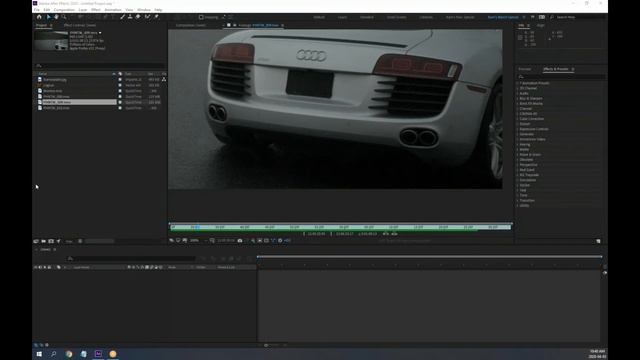Open Chrome from the taskbar
The height and width of the screenshot is (360, 640).
[69, 354]
